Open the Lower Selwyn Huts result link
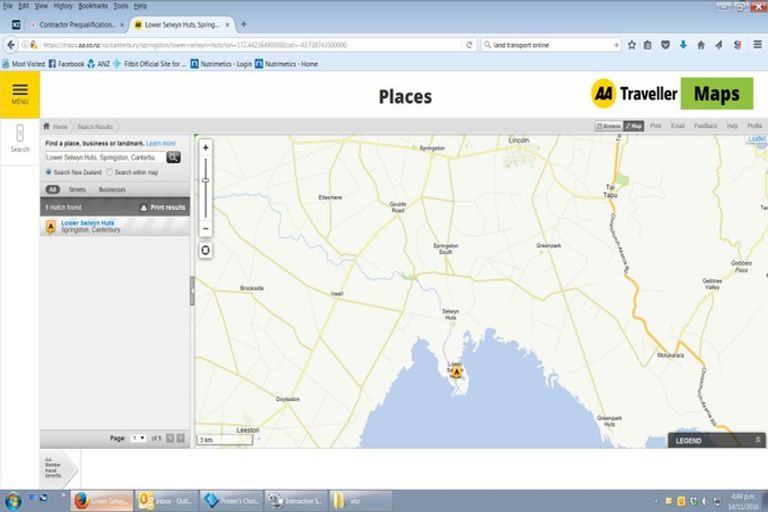Viewport: 768px width, 512px height. click(87, 223)
